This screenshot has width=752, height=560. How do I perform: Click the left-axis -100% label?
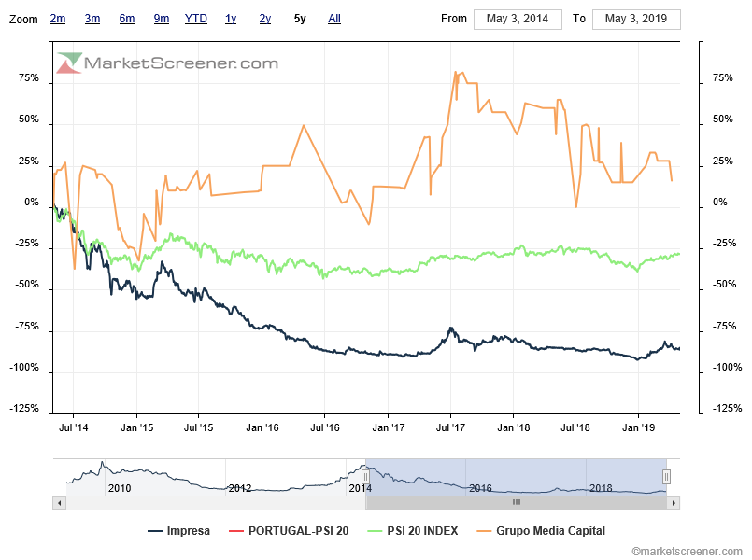[24, 368]
